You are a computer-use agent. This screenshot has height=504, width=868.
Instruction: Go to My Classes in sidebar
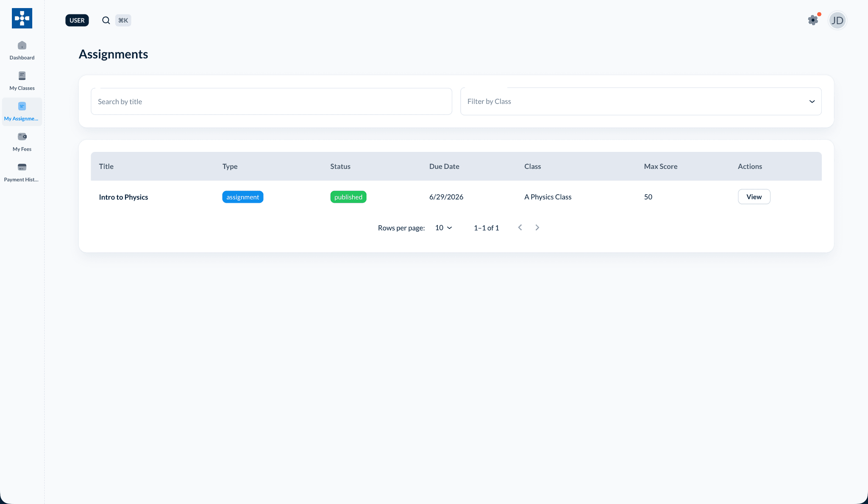pos(22,81)
